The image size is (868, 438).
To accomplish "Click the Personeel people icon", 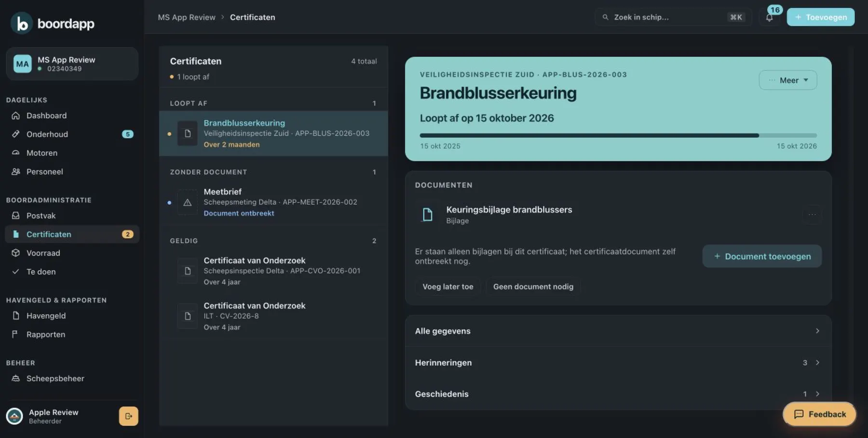I will (x=16, y=172).
